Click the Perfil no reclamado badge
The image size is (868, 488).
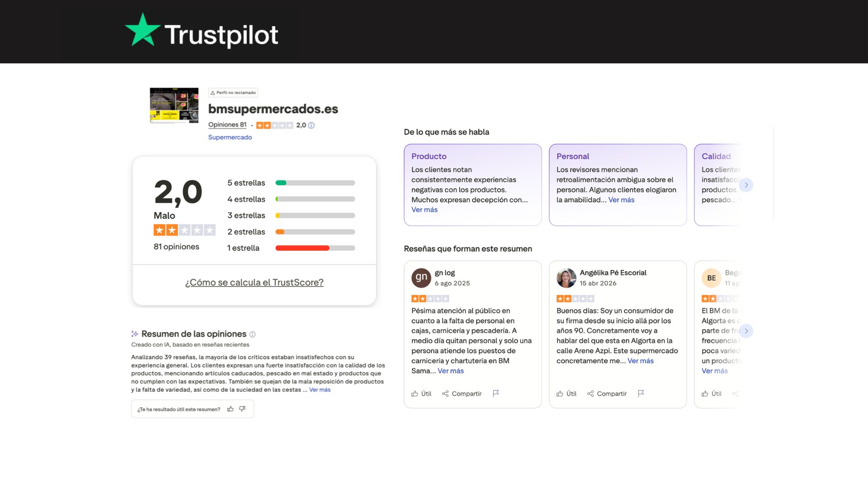[x=233, y=93]
